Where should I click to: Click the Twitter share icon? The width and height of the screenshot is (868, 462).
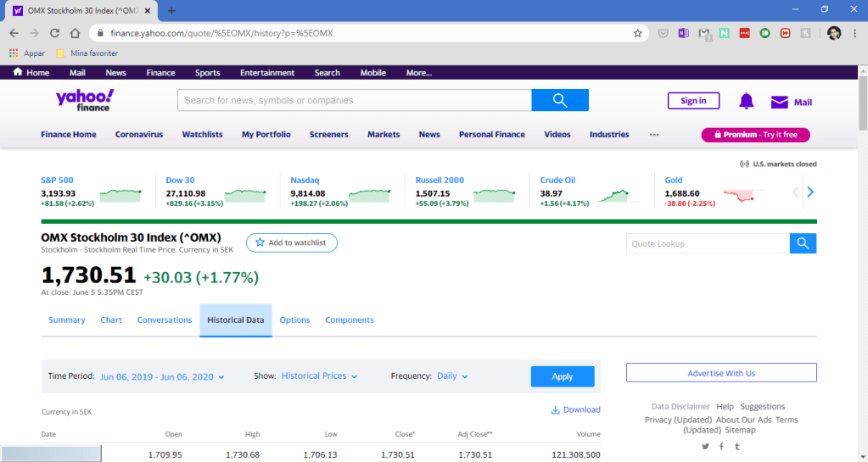click(705, 447)
